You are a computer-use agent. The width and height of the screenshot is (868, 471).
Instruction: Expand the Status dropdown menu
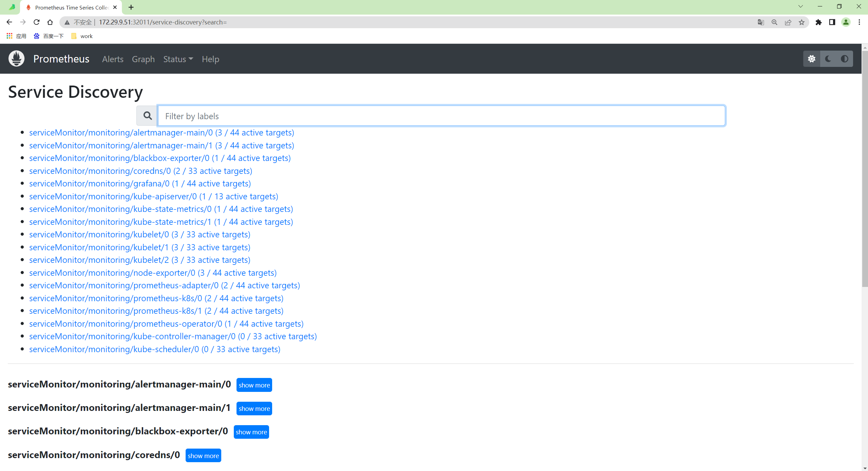pyautogui.click(x=178, y=59)
